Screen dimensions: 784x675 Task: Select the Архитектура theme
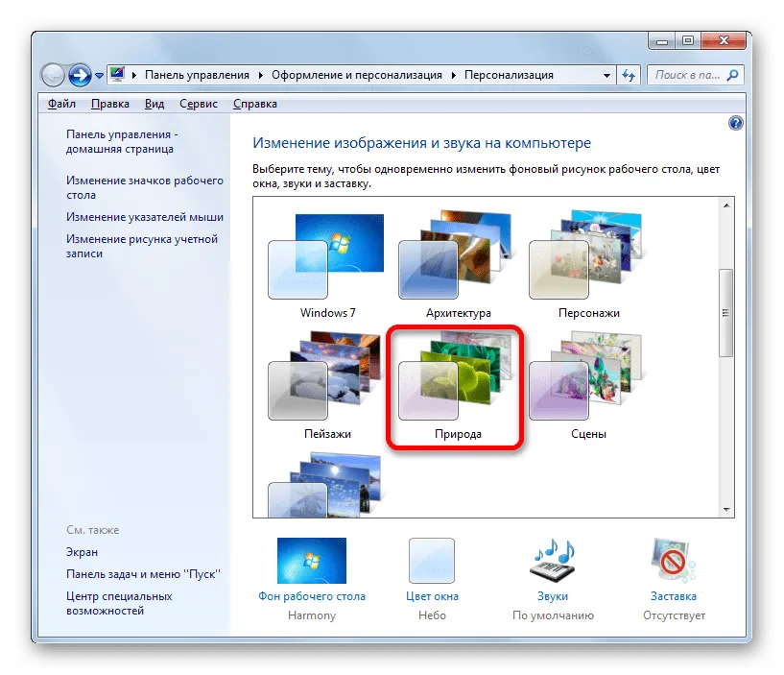pyautogui.click(x=457, y=266)
